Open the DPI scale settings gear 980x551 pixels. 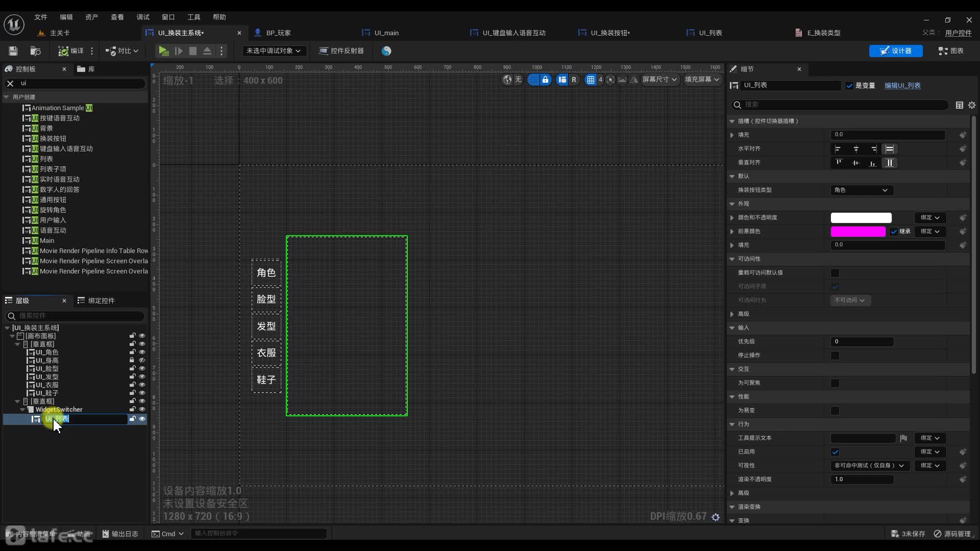pos(716,517)
